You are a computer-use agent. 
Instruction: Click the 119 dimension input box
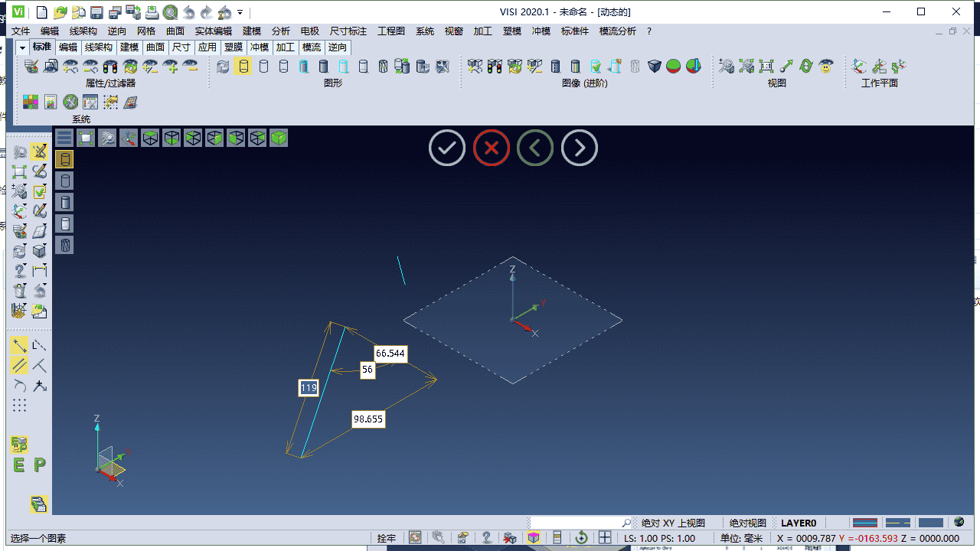309,388
